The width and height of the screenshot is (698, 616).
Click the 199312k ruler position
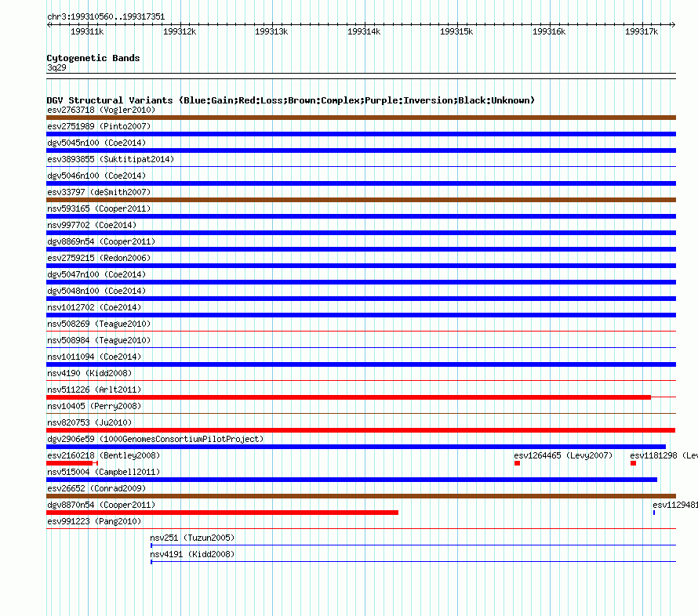tap(180, 31)
